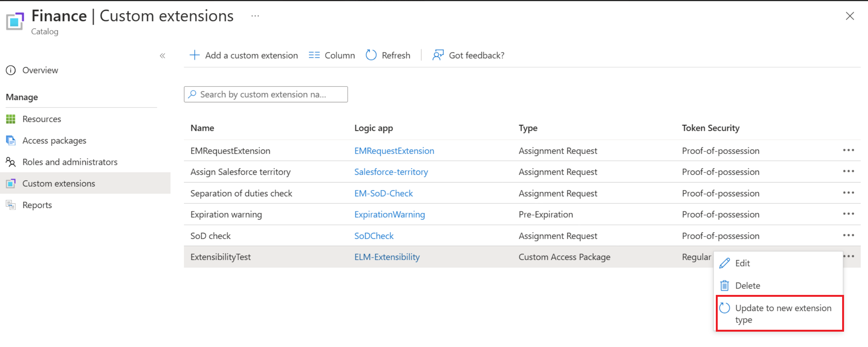The width and height of the screenshot is (868, 347).
Task: Click the Refresh circular arrow icon
Action: [x=371, y=55]
